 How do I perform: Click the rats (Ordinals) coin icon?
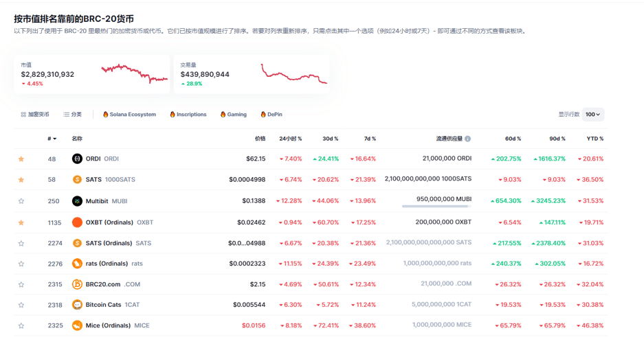click(x=77, y=264)
